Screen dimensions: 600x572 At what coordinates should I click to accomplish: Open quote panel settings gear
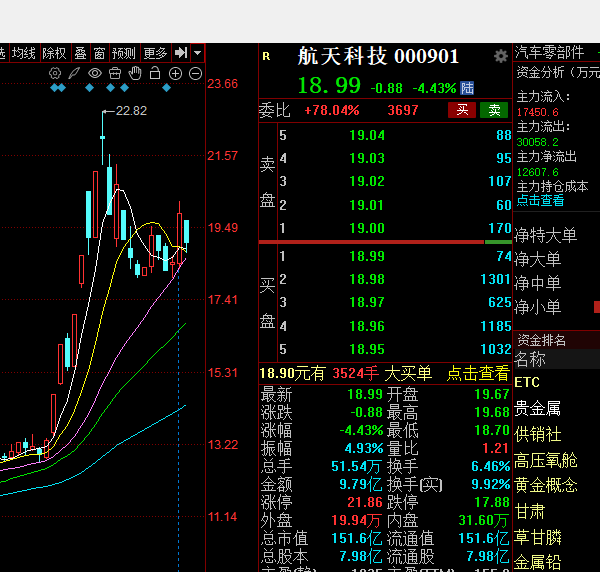[x=501, y=56]
